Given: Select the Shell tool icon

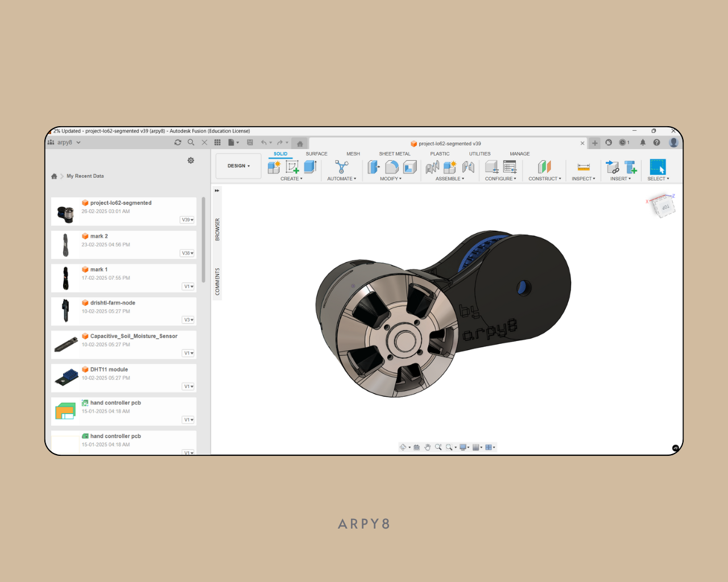Looking at the screenshot, I should pyautogui.click(x=410, y=167).
